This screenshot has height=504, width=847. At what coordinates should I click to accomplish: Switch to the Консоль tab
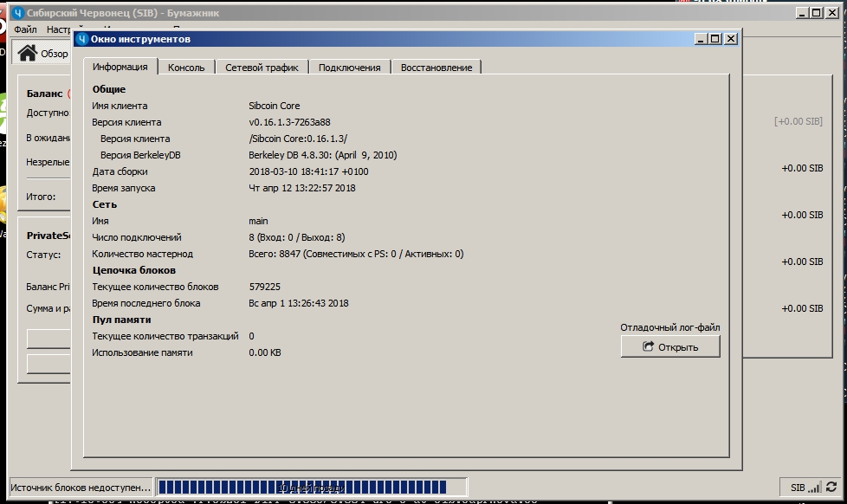(x=186, y=68)
